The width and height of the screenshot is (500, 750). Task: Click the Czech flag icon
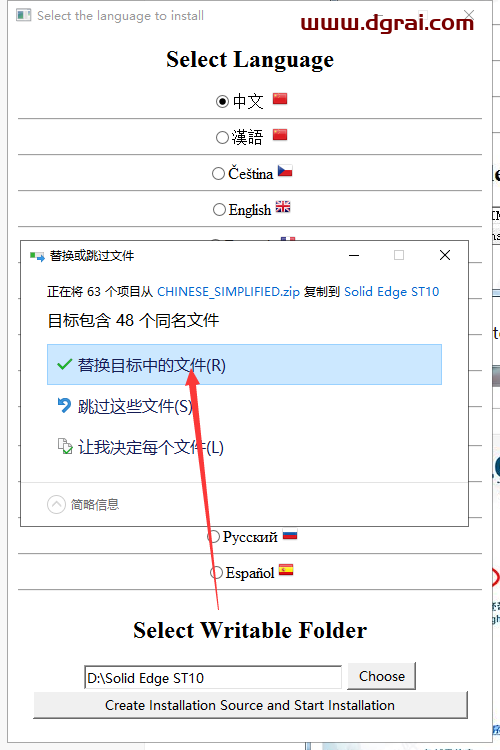pos(285,171)
